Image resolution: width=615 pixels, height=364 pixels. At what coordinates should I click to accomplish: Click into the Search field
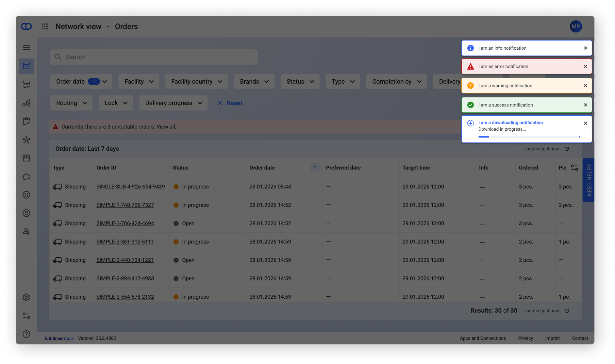(154, 57)
